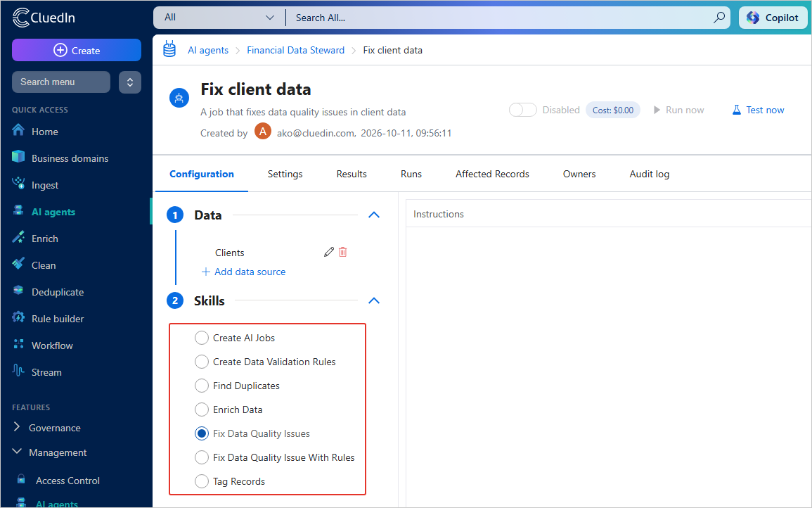The width and height of the screenshot is (812, 508).
Task: Click Add data source link
Action: click(243, 272)
